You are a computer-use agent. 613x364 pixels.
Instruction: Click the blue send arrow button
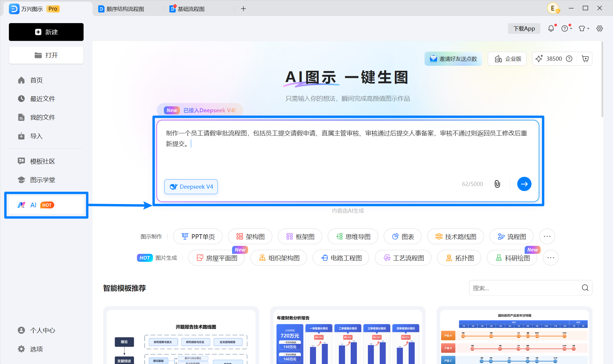524,184
